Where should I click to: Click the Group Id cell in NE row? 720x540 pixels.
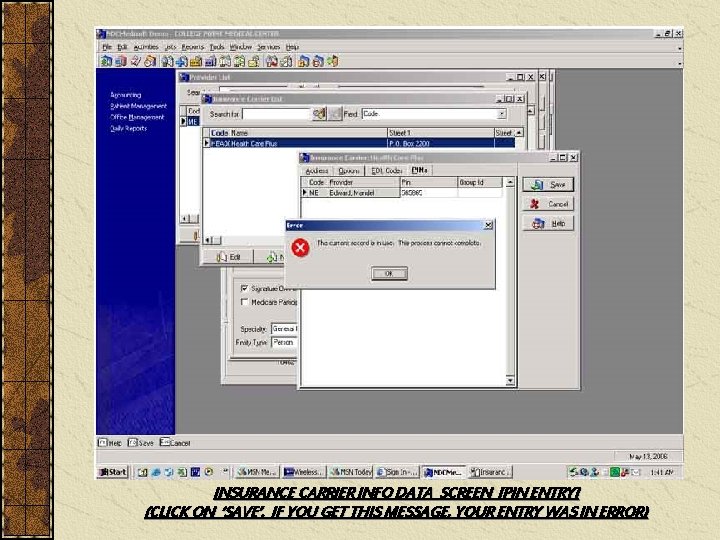point(479,193)
